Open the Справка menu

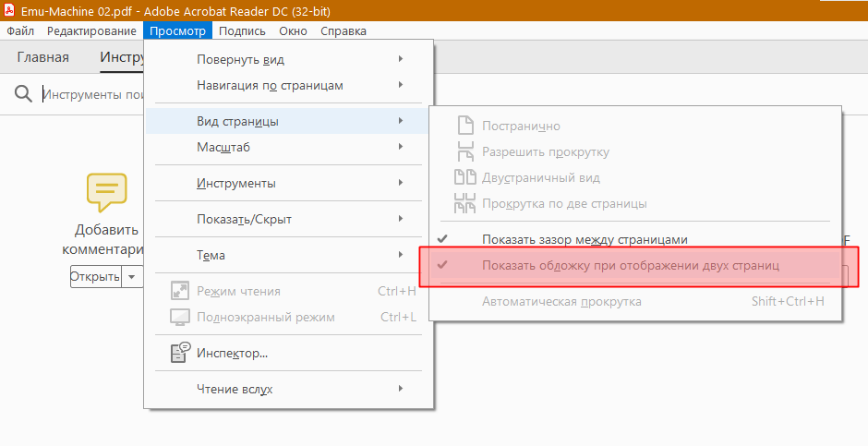(344, 31)
